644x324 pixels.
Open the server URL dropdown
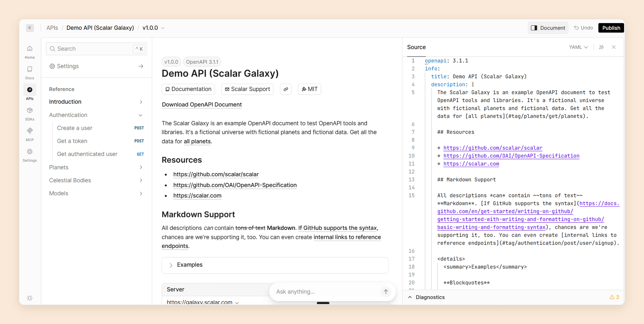click(x=203, y=302)
